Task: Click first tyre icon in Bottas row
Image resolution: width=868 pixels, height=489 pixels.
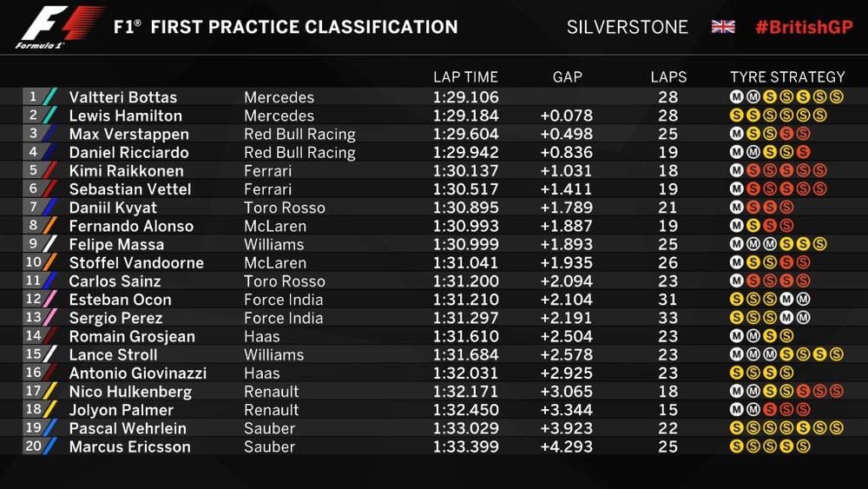Action: [x=736, y=97]
